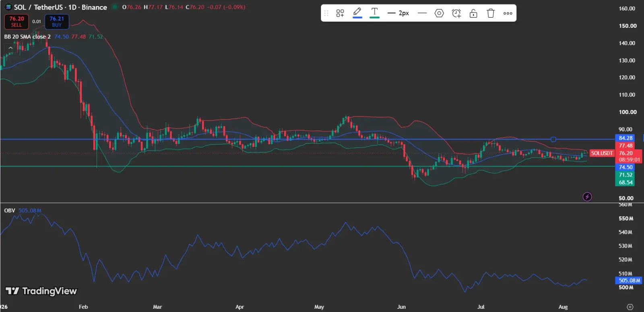Click the 77.48 upper band price label
The width and height of the screenshot is (644, 312).
click(x=625, y=146)
